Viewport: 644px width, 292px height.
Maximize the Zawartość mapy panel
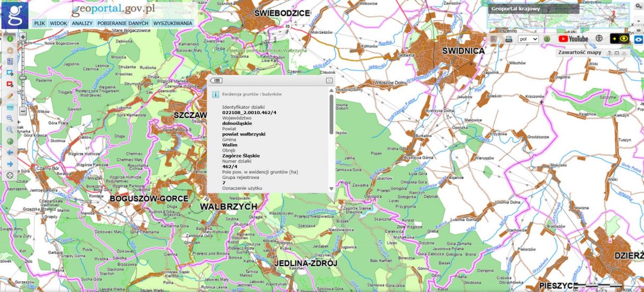[617, 53]
